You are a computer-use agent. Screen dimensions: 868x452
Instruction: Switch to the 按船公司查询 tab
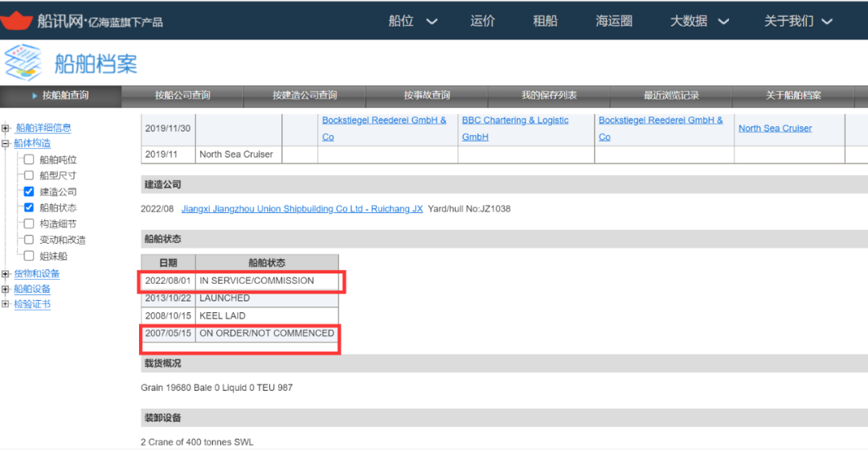182,96
